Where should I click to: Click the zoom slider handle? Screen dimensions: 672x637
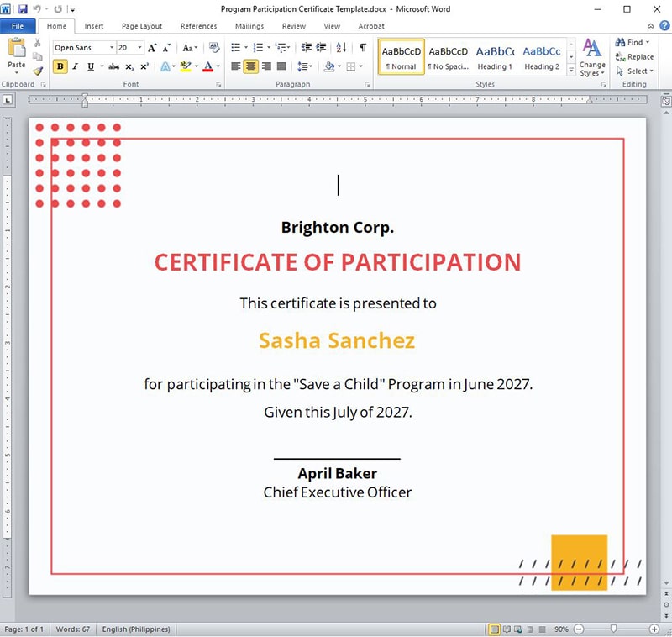coord(614,629)
